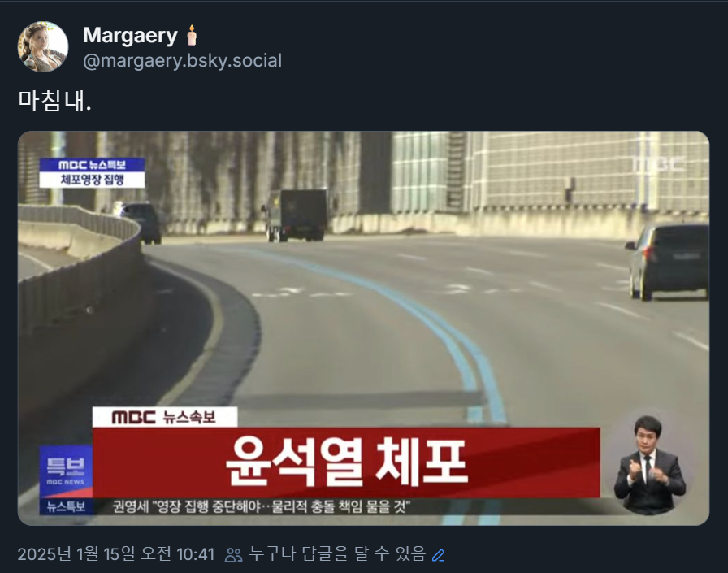
Task: Click the white "MBC 뉴스속보" label
Action: (165, 417)
